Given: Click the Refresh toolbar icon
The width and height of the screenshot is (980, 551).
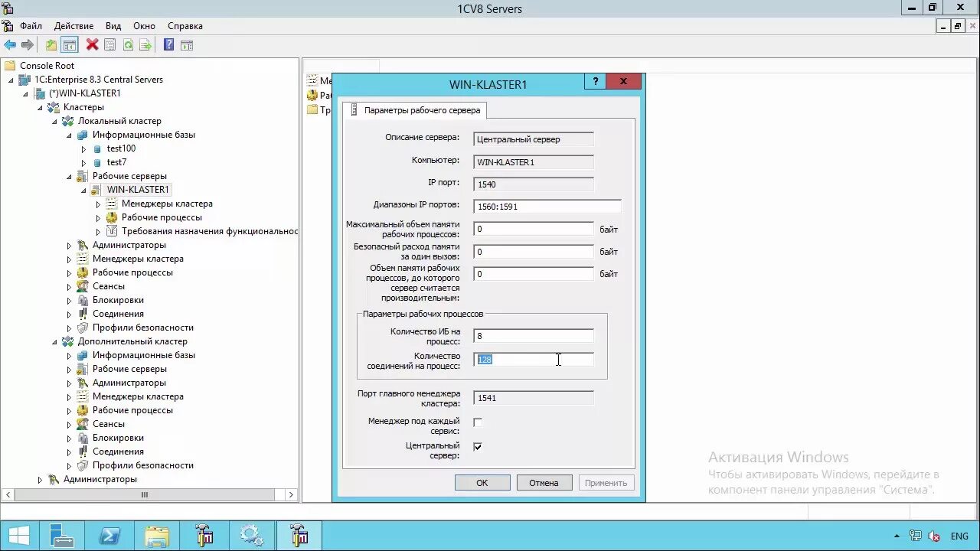Looking at the screenshot, I should 128,45.
